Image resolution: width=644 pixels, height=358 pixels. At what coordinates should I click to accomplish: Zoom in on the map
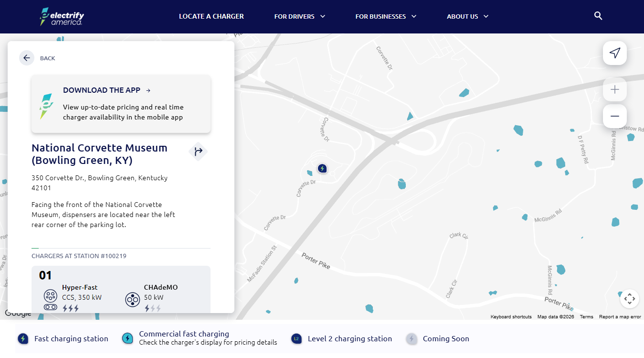tap(615, 89)
